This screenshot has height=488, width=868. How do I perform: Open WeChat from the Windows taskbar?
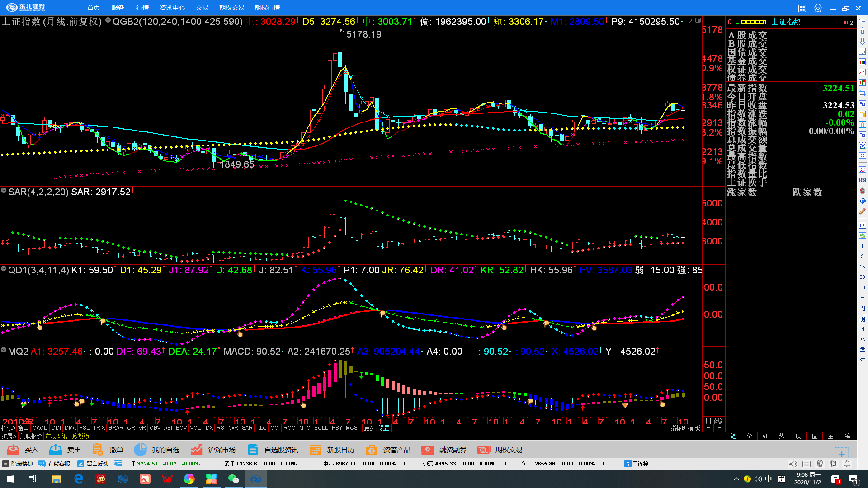pos(234,479)
